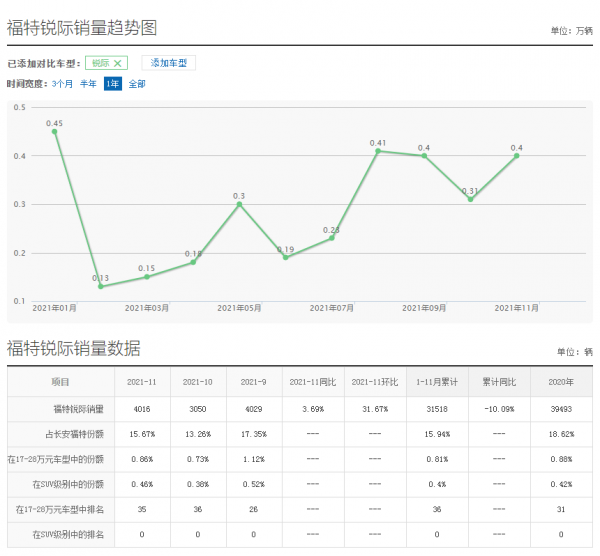The height and width of the screenshot is (556, 600).
Task: Click the 18.62% share cell
Action: [x=561, y=434]
